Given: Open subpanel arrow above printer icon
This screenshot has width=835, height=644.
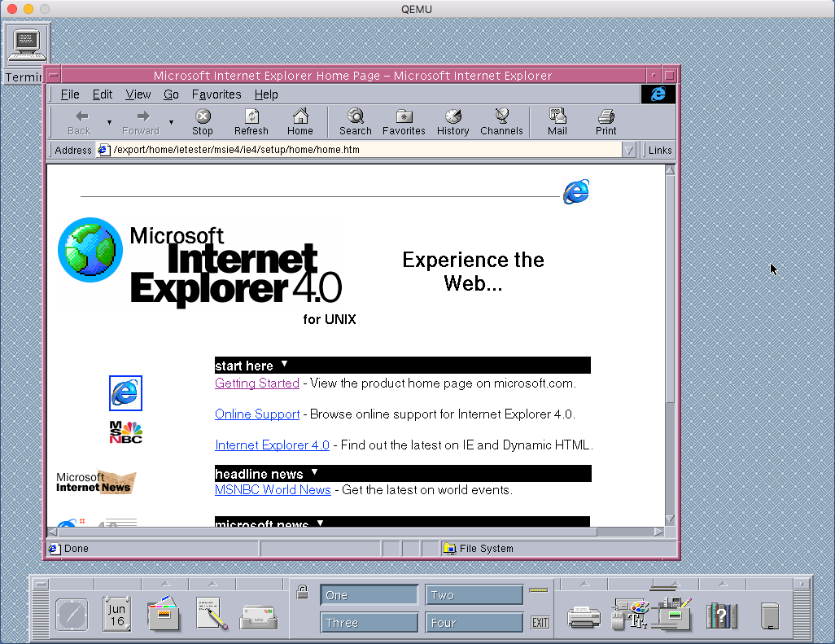Looking at the screenshot, I should [584, 584].
